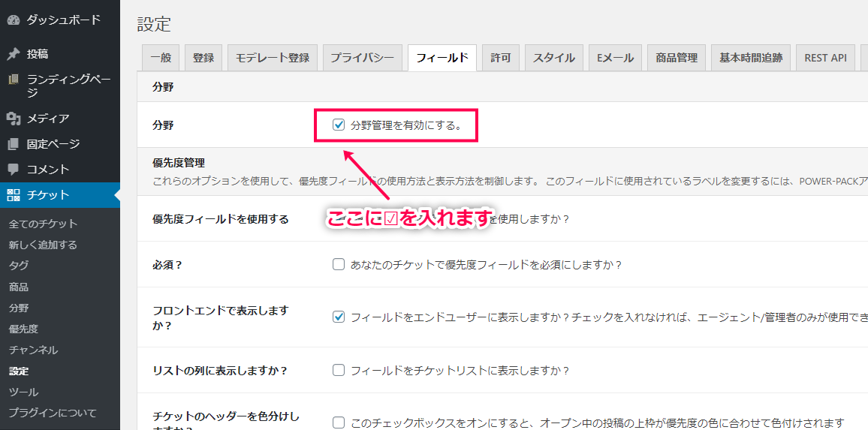The height and width of the screenshot is (430, 868).
Task: Open the 分野 submenu link
Action: (x=19, y=308)
